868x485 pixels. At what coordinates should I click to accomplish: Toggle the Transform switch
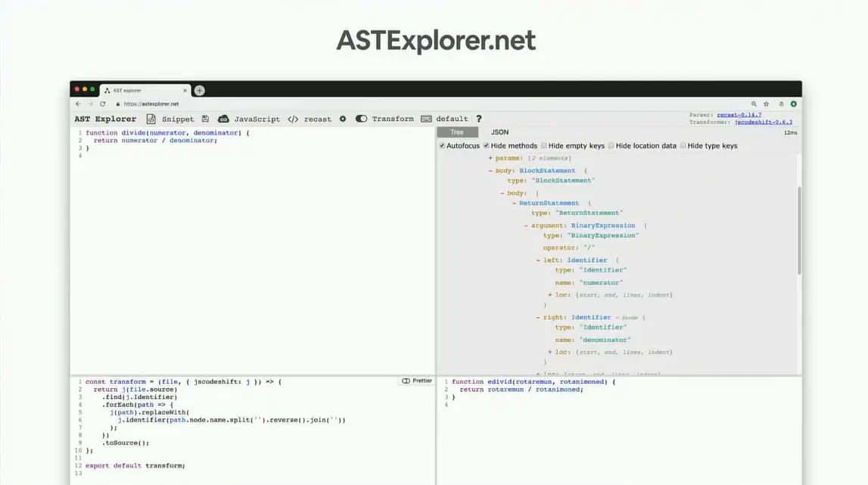coord(361,119)
